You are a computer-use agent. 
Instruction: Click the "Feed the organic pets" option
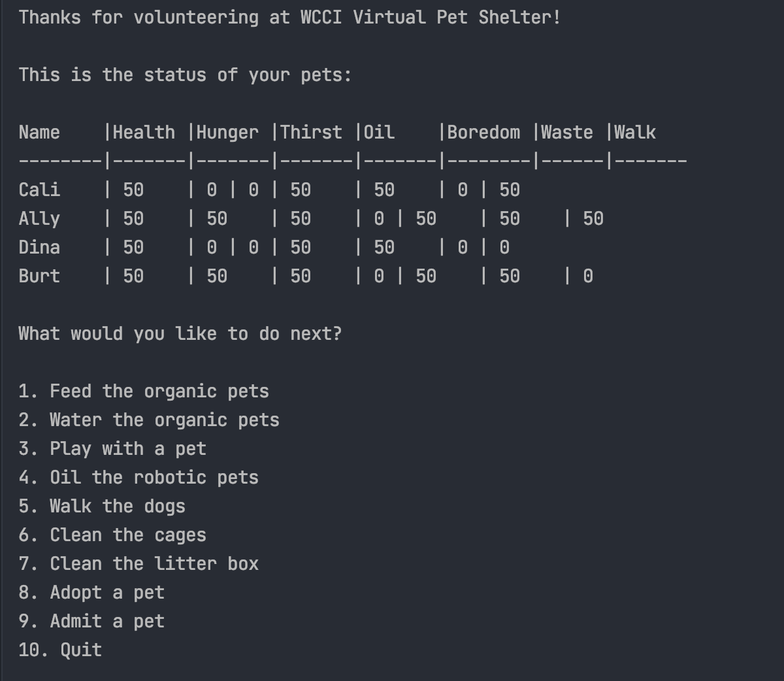[x=144, y=391]
